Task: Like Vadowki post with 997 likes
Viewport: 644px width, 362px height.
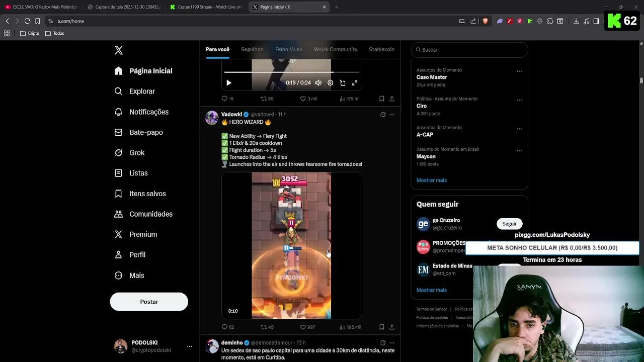Action: (x=307, y=327)
